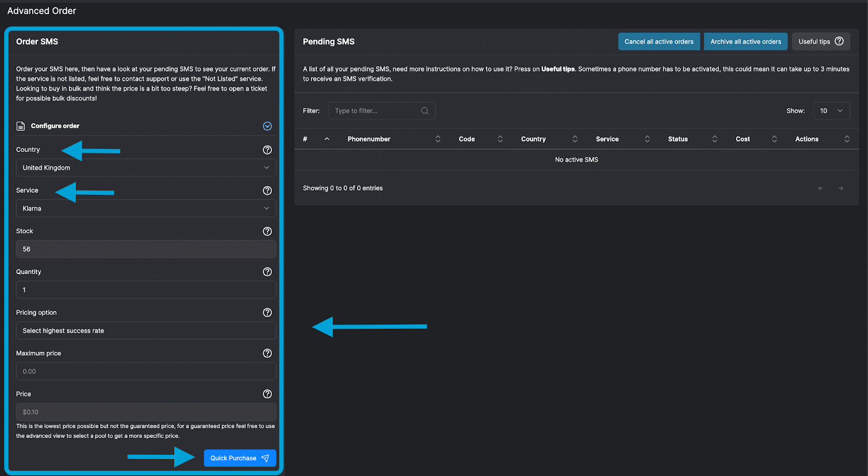Click the Maximum price help icon
This screenshot has width=868, height=476.
(x=267, y=353)
